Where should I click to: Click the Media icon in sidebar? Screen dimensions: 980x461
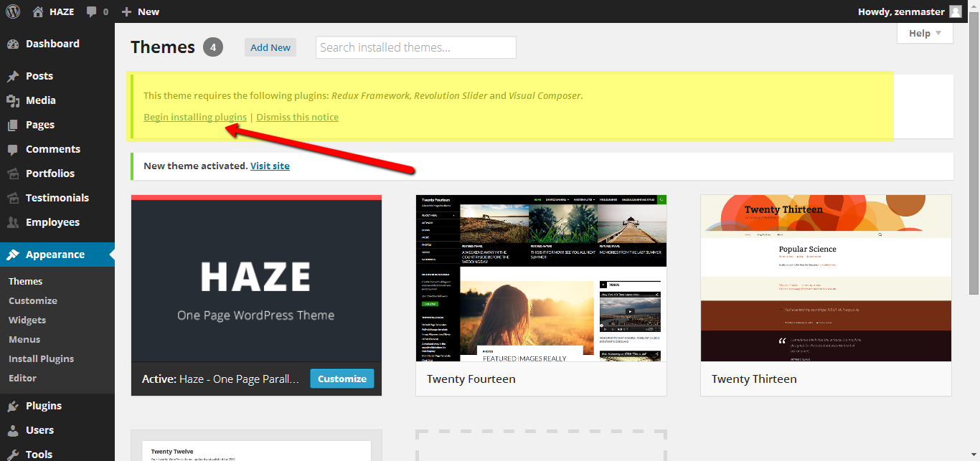(x=13, y=100)
